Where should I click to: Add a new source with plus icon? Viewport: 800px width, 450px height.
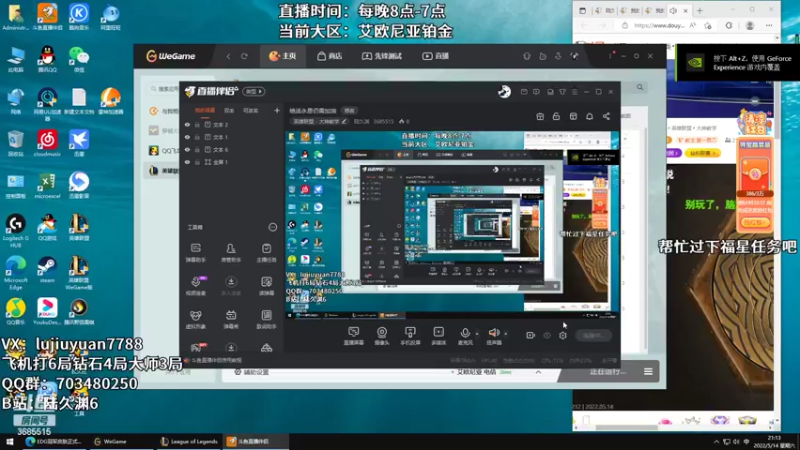coord(277,110)
